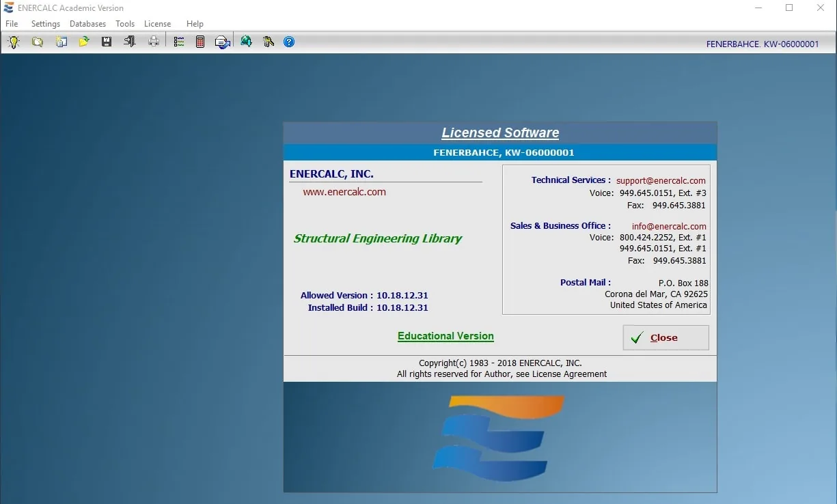Click the www.enercalc.com link
This screenshot has height=504, width=837.
pyautogui.click(x=344, y=192)
